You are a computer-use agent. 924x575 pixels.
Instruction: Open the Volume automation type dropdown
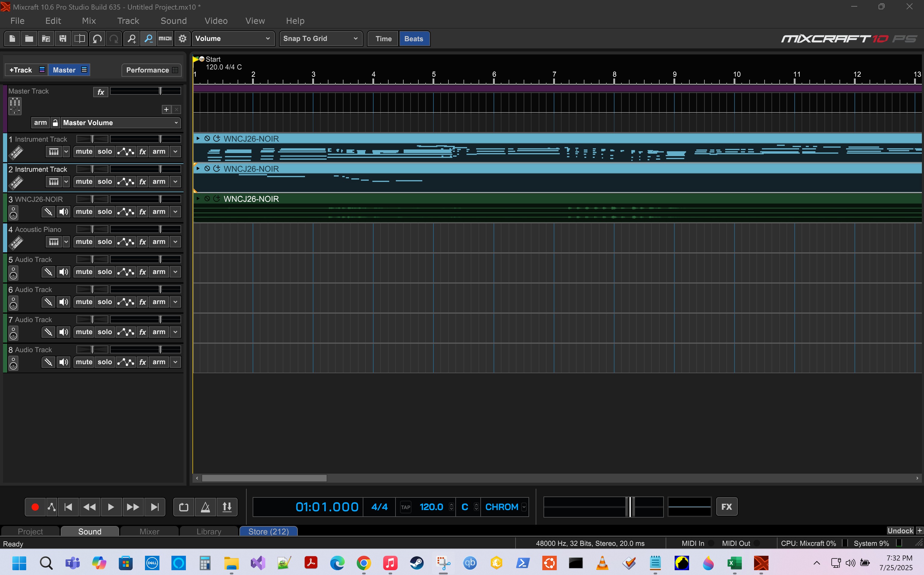point(233,38)
